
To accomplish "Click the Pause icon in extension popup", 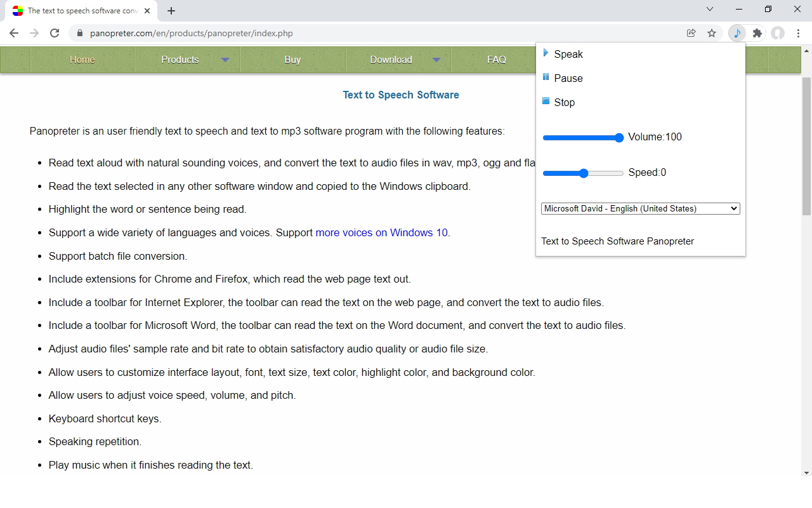I will pos(546,77).
